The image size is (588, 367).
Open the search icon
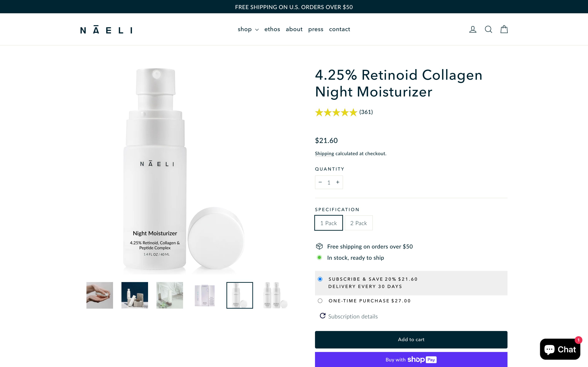pyautogui.click(x=488, y=29)
